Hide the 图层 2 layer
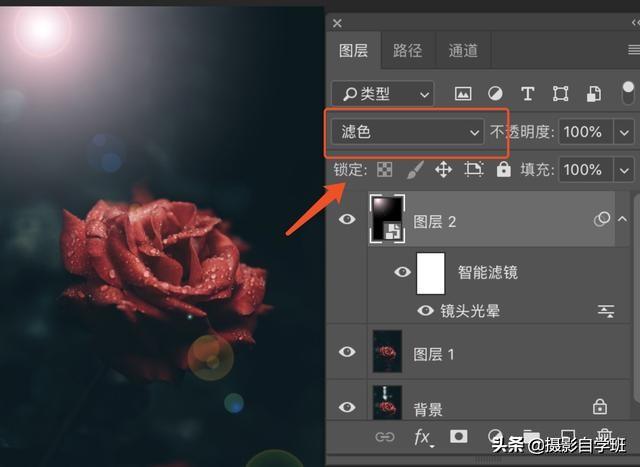 coord(347,219)
